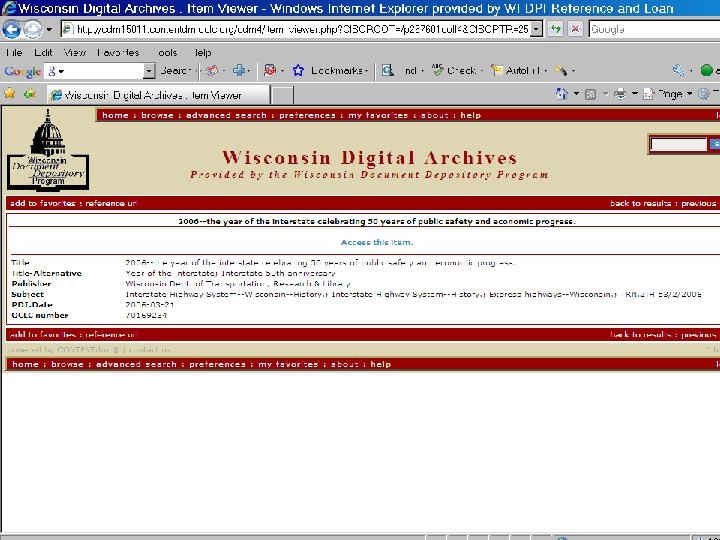The height and width of the screenshot is (540, 720).
Task: Click the highlighter pen icon on Google toolbar
Action: 561,70
